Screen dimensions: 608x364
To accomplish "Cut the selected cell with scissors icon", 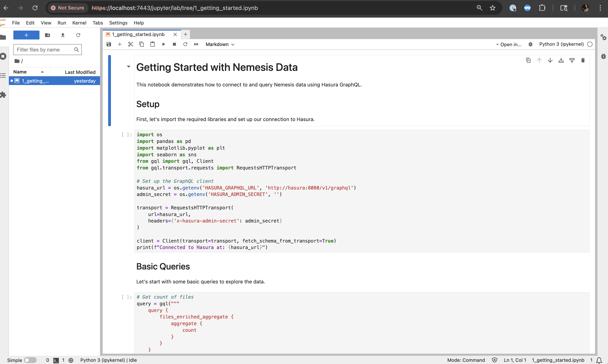I will 130,44.
